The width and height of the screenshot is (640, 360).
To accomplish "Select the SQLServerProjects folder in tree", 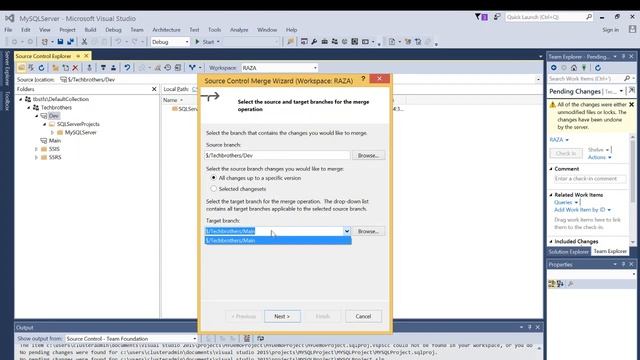I will click(78, 124).
